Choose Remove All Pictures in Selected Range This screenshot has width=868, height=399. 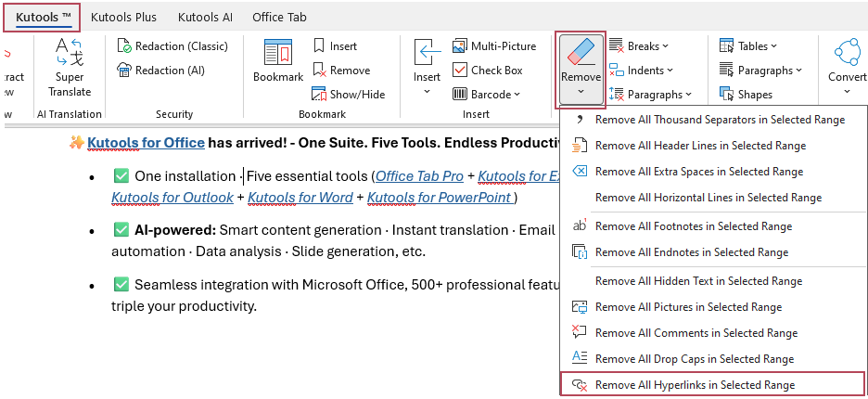pyautogui.click(x=713, y=307)
